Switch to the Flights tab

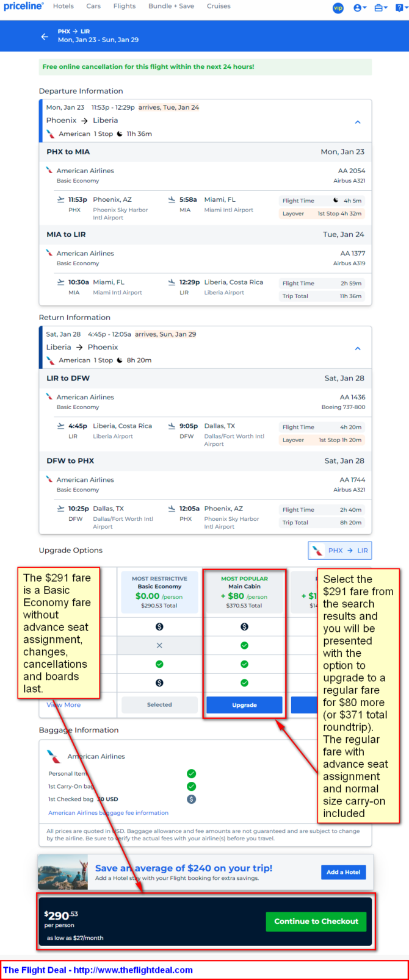pyautogui.click(x=125, y=6)
